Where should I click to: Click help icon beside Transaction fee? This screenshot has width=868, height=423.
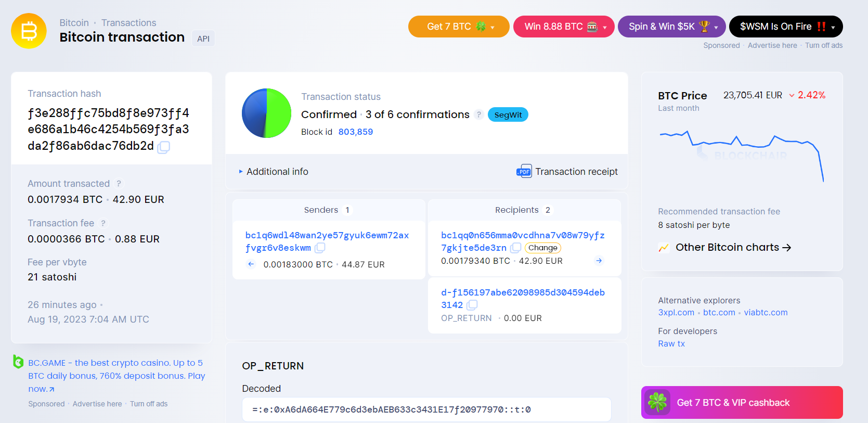click(103, 223)
